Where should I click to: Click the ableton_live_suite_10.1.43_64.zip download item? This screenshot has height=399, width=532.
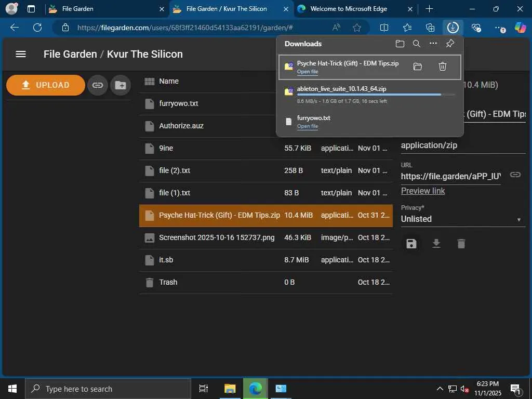click(x=369, y=95)
